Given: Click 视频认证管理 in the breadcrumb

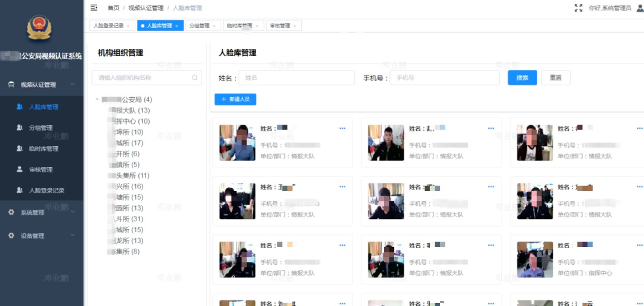Looking at the screenshot, I should coord(146,8).
